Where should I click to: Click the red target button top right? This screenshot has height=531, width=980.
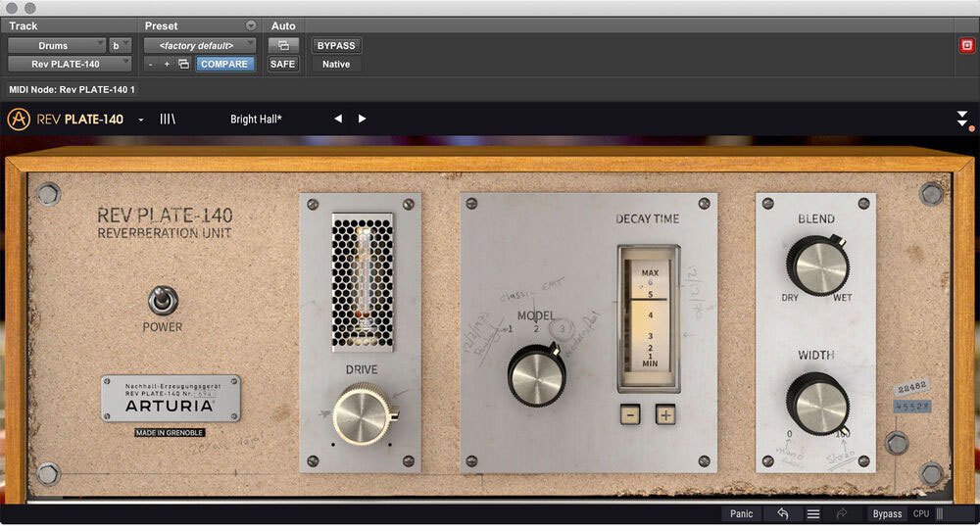click(965, 45)
